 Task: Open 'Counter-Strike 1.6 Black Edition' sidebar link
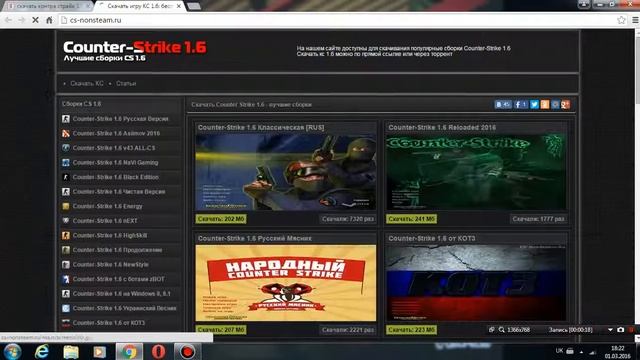[116, 177]
